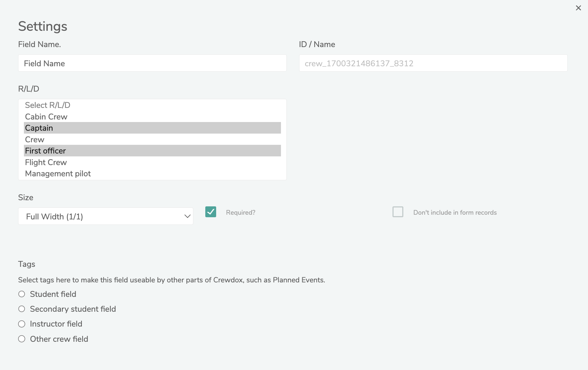Click the Size dropdown chevron arrow
This screenshot has height=370, width=588.
(x=187, y=216)
